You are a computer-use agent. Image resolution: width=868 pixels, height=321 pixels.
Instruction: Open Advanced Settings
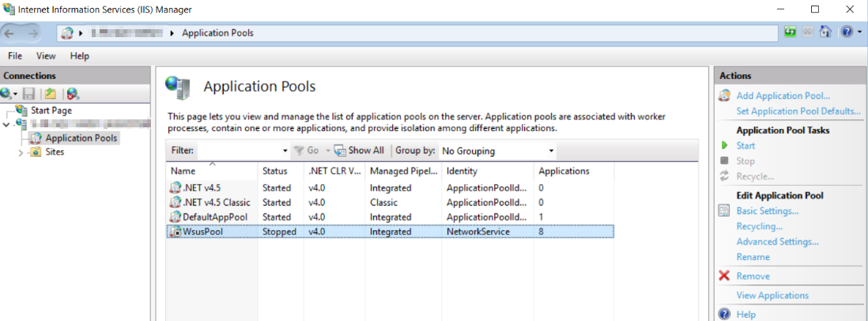tap(777, 242)
